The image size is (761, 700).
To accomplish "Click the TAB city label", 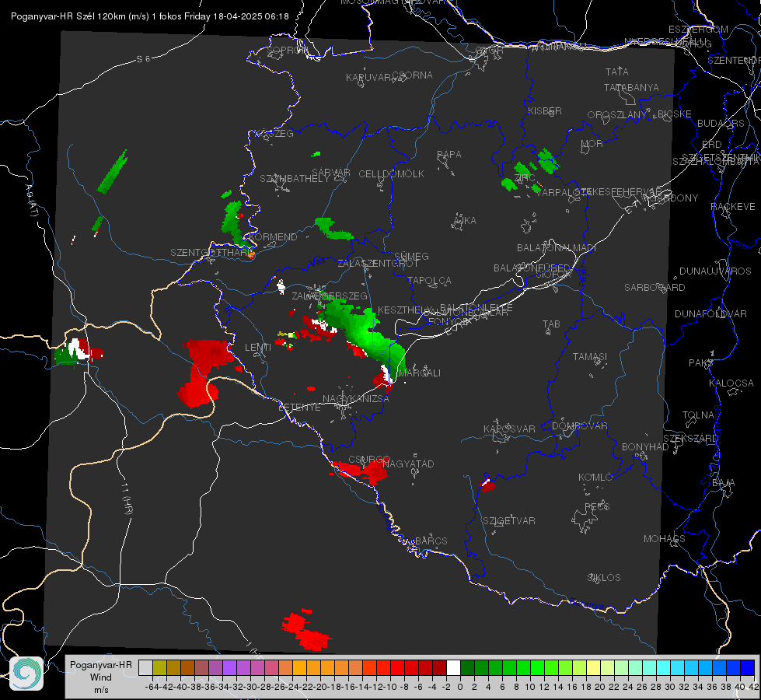I will click(x=551, y=324).
